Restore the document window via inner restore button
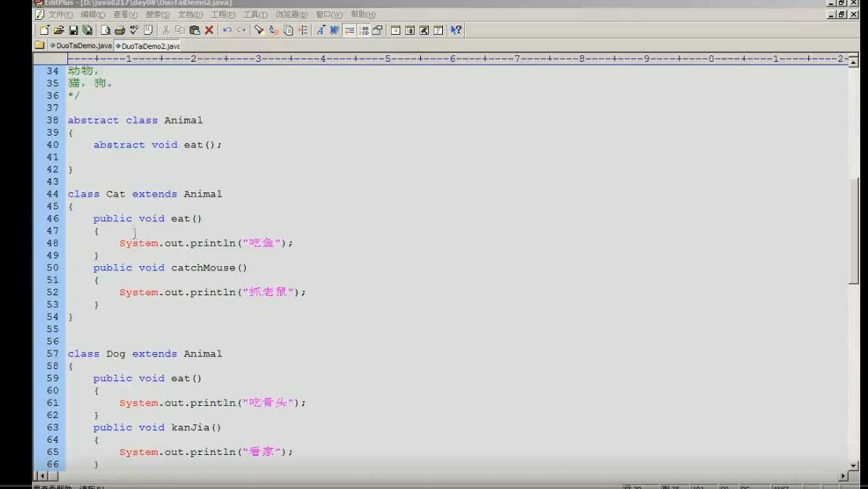The width and height of the screenshot is (868, 489). click(842, 14)
